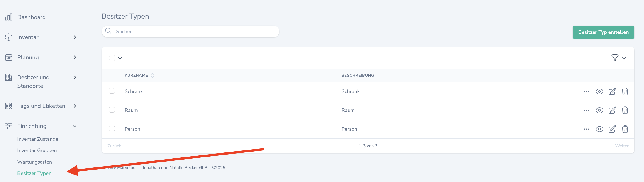Select the Raum row checkbox
Screen dimensions: 644x182
(x=112, y=110)
